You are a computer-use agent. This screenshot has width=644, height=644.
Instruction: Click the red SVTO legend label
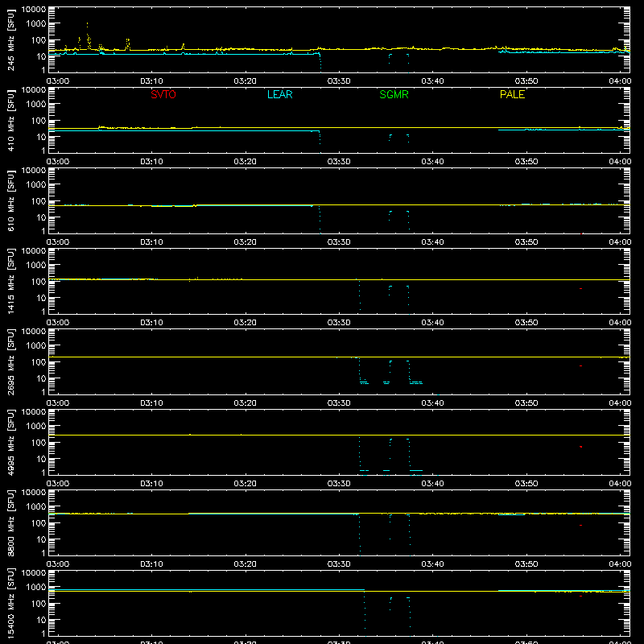point(163,94)
